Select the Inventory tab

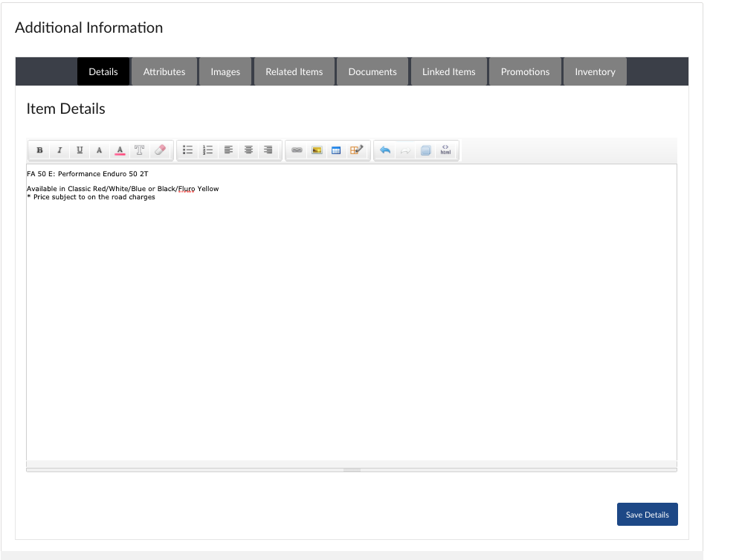pyautogui.click(x=595, y=71)
